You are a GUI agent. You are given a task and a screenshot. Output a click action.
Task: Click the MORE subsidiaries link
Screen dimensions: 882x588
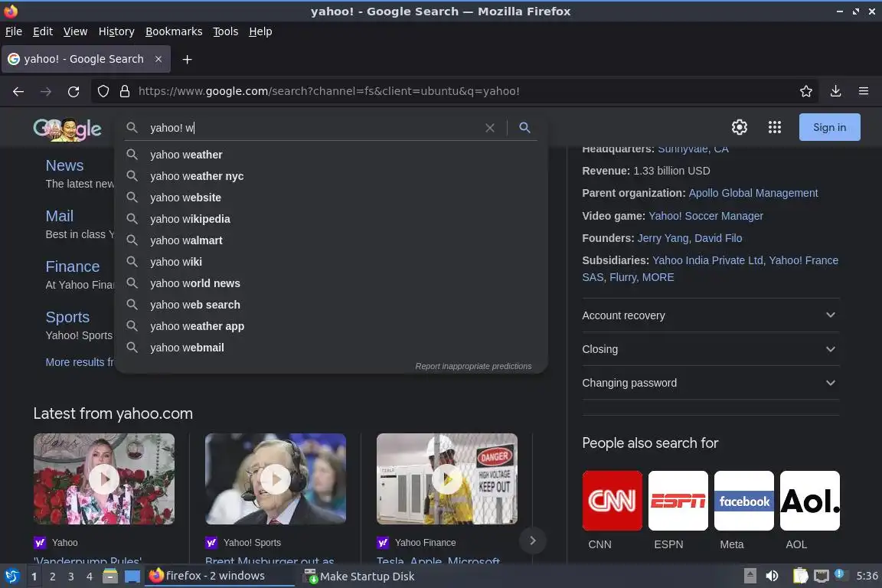point(658,277)
